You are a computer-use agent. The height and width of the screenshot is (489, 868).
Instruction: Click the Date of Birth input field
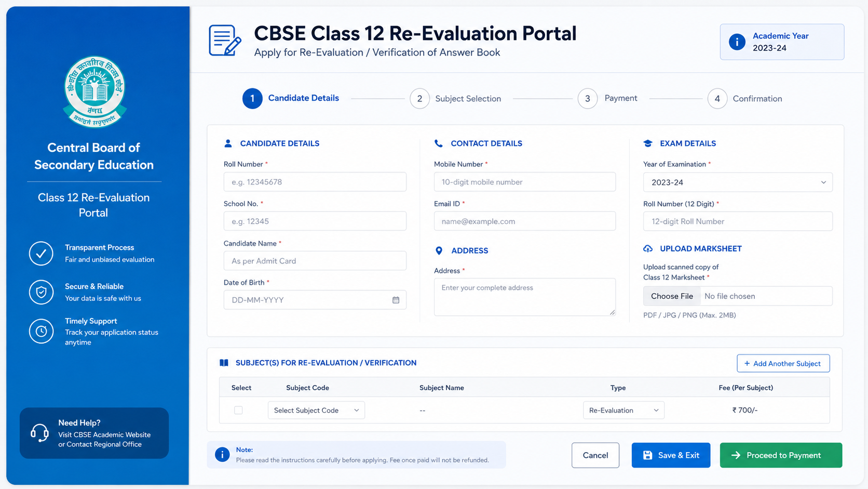pyautogui.click(x=315, y=300)
